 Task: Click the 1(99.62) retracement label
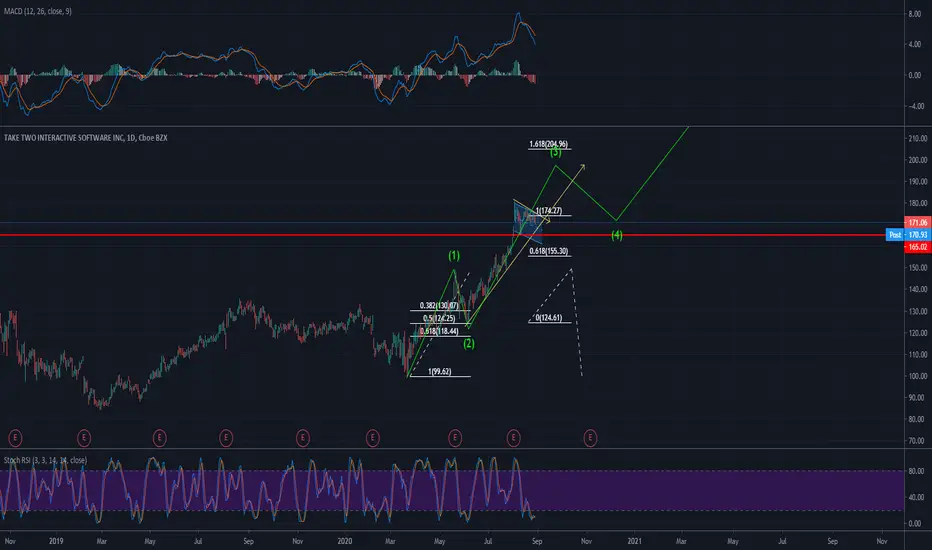[440, 372]
